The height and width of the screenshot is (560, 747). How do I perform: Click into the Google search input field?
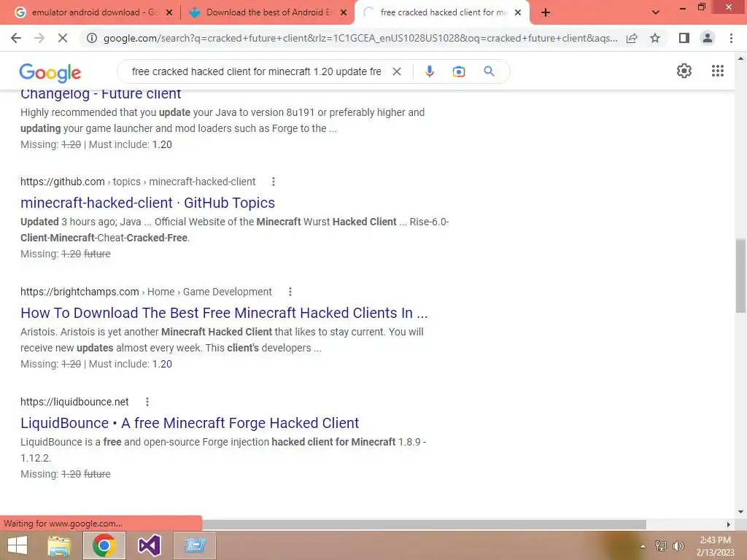click(256, 71)
